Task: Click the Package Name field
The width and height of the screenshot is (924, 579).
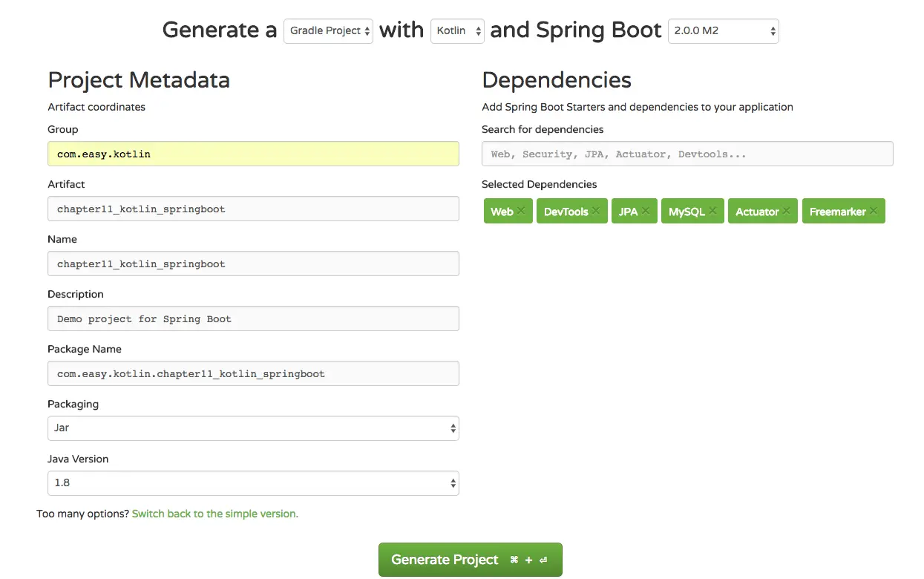Action: (x=253, y=374)
